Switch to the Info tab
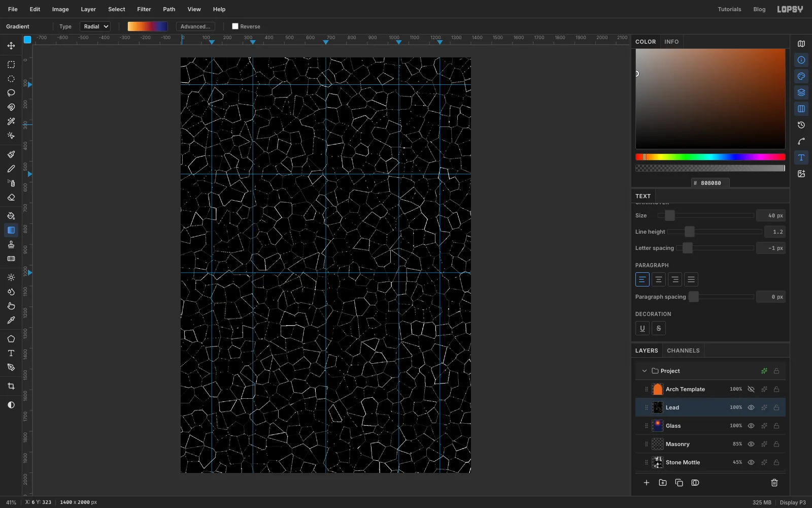Viewport: 812px width, 508px height. 671,42
